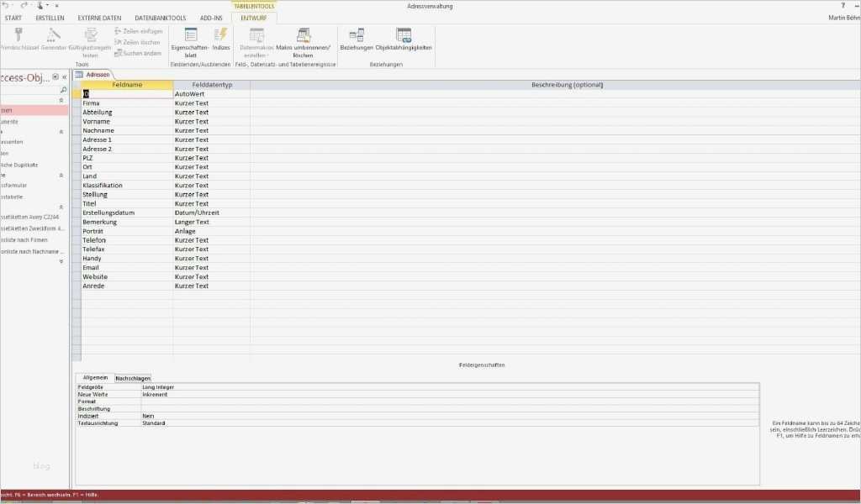Expand the downward chevron at navigation list bottom
The width and height of the screenshot is (861, 504).
tap(61, 261)
